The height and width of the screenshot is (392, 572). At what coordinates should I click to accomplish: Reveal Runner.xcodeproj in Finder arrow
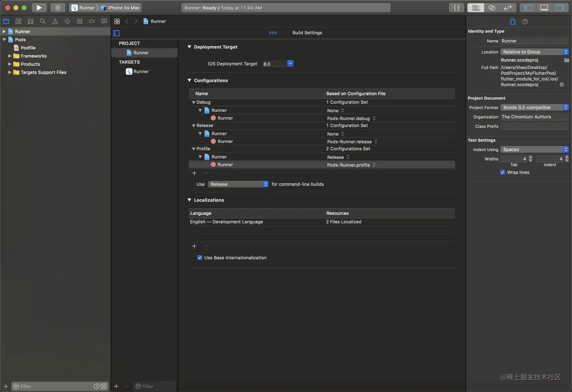click(x=562, y=85)
